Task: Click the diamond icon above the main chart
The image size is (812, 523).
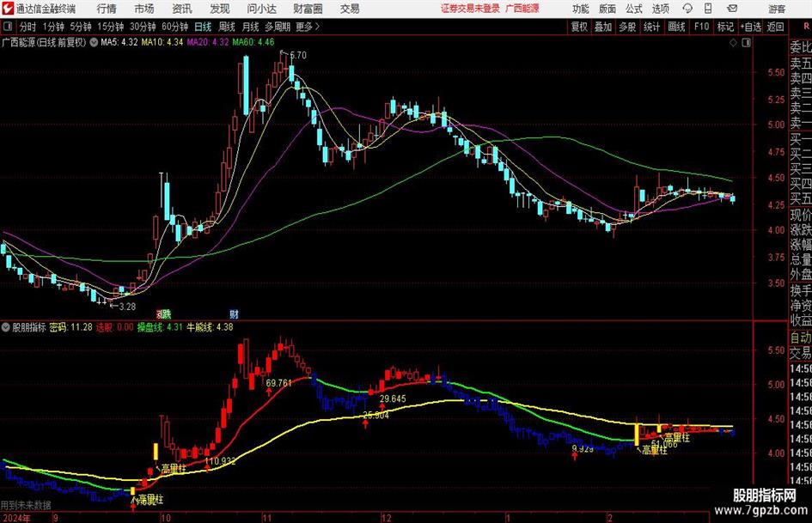Action: coord(733,43)
